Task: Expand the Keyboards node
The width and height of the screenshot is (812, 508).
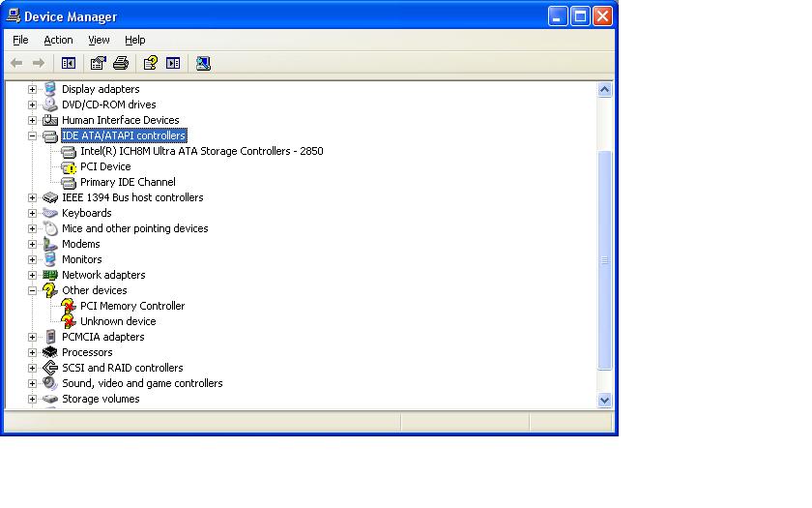Action: [x=32, y=213]
